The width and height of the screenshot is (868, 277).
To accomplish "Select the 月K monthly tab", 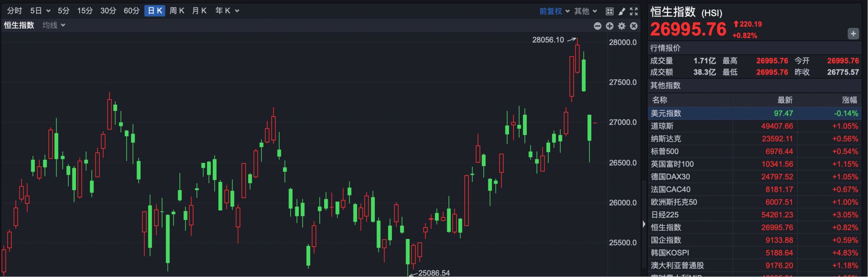I will 199,11.
